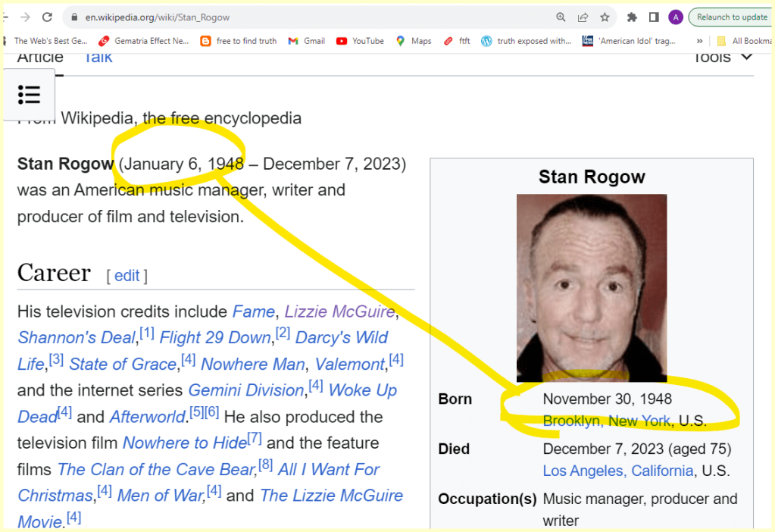
Task: Click the share page icon
Action: [583, 17]
